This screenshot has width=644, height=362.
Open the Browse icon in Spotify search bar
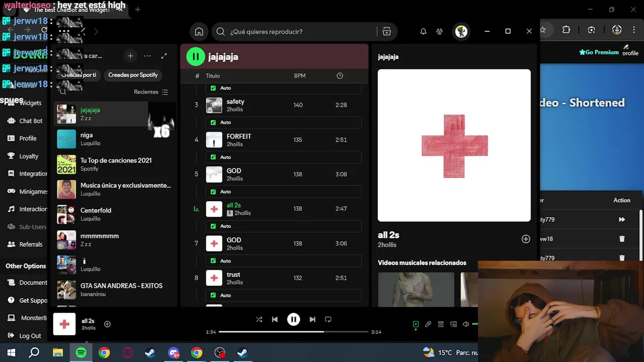click(386, 32)
